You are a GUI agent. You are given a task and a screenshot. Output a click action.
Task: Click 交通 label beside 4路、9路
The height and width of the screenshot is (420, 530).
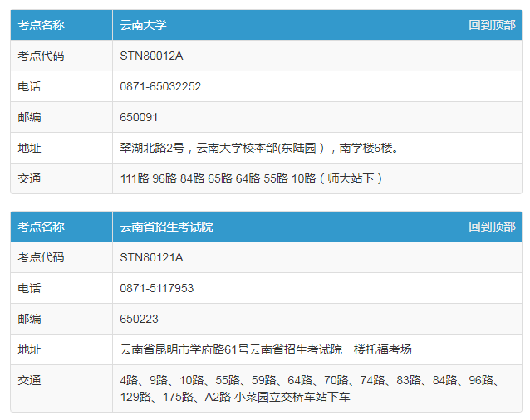(x=29, y=380)
